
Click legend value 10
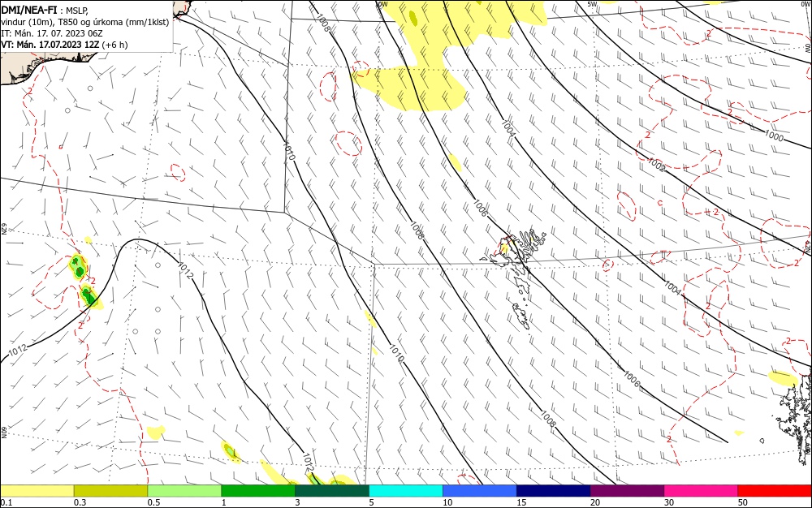coord(447,502)
